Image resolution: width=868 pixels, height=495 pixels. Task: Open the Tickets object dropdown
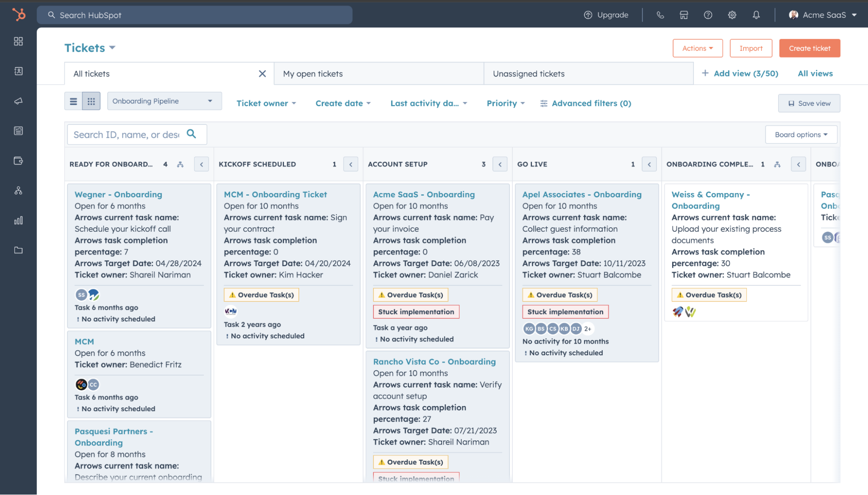point(90,48)
